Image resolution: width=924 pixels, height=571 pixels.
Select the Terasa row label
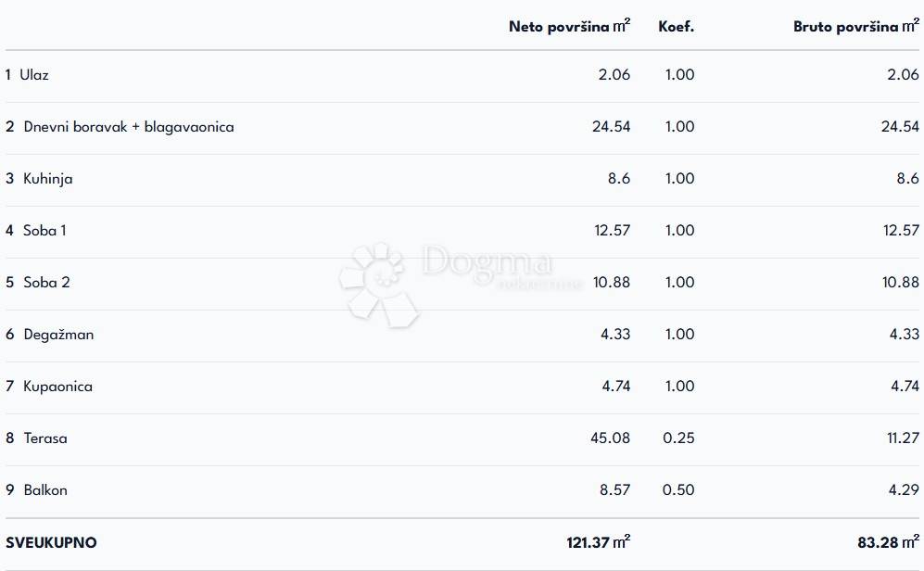tap(45, 438)
